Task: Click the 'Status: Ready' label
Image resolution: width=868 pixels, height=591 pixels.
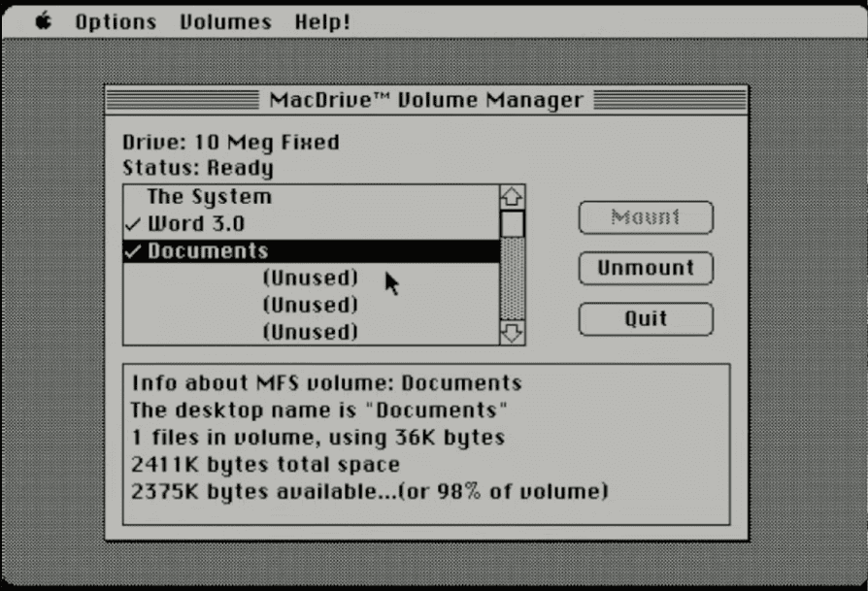Action: (x=198, y=168)
